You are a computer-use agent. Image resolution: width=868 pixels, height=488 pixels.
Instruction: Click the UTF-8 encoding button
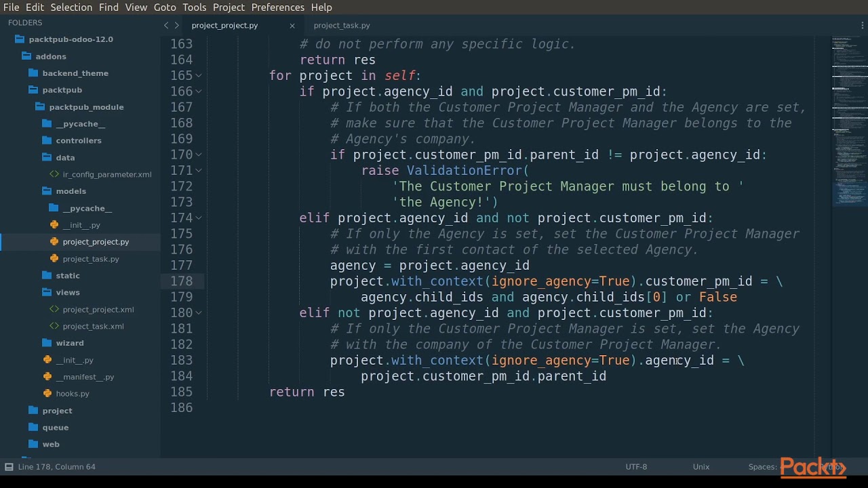(x=636, y=466)
